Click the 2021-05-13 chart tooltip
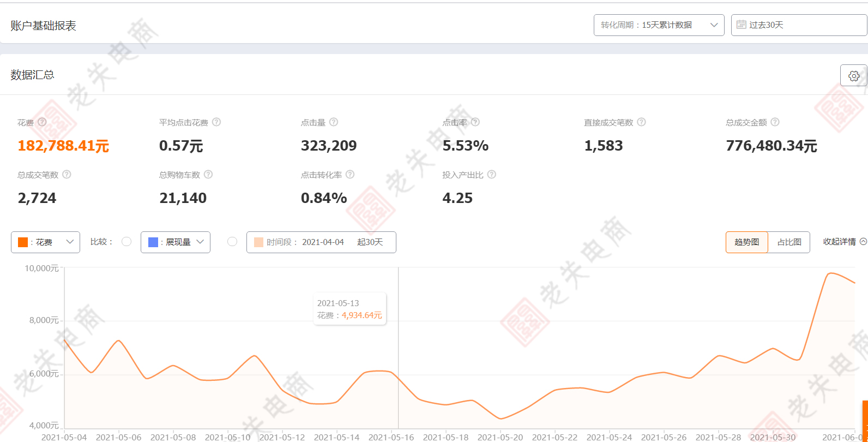 349,309
